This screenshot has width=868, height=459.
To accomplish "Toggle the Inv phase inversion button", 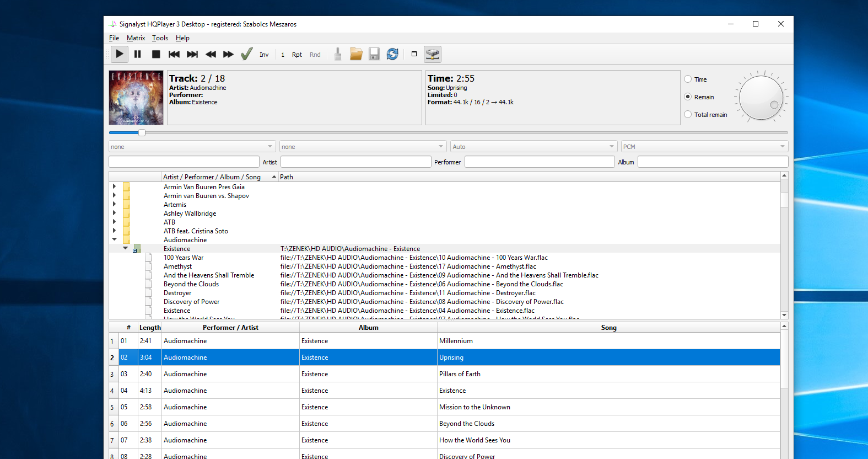I will pyautogui.click(x=264, y=55).
